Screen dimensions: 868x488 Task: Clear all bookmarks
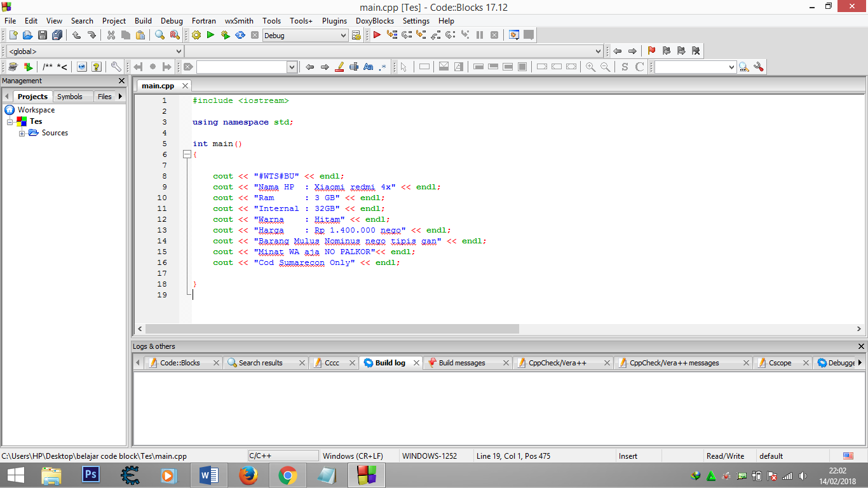(x=696, y=51)
